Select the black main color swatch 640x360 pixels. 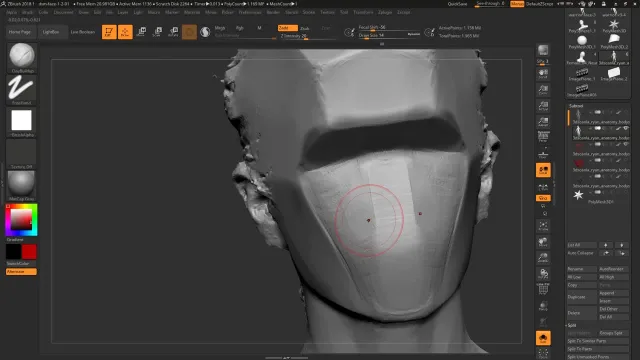click(x=13, y=252)
